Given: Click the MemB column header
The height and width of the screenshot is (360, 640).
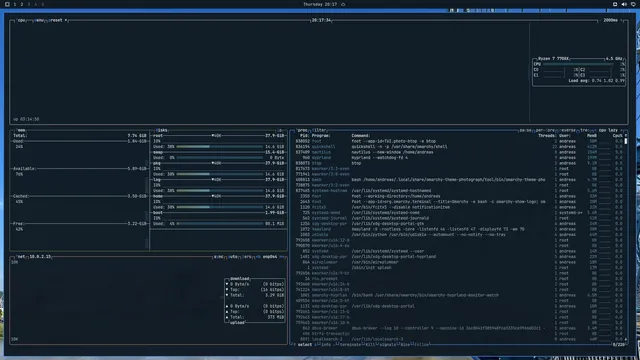Looking at the screenshot, I should [592, 136].
